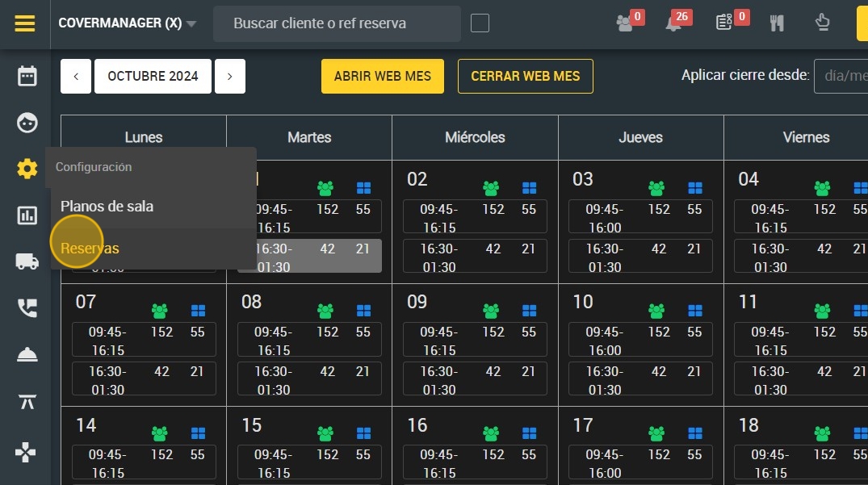Open the delivery truck icon
This screenshot has height=485, width=868.
click(27, 261)
